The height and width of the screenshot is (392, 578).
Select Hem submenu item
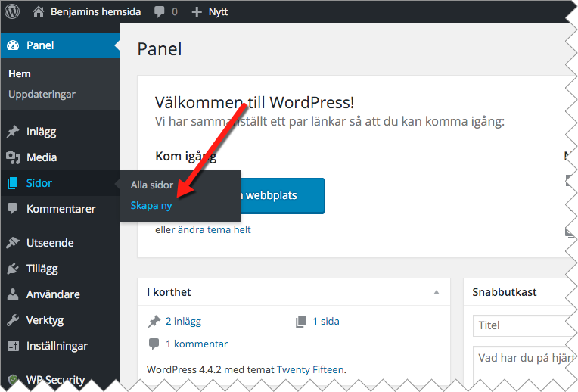point(20,73)
